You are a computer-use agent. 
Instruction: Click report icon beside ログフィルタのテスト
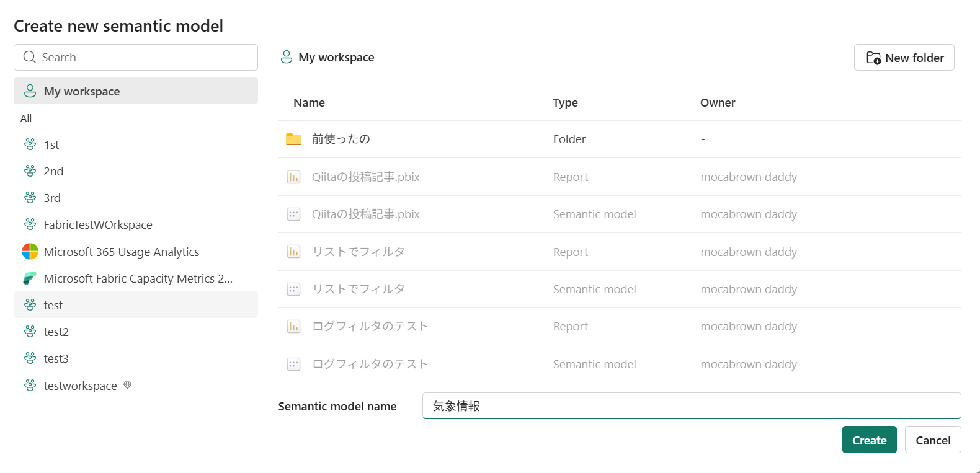[293, 326]
